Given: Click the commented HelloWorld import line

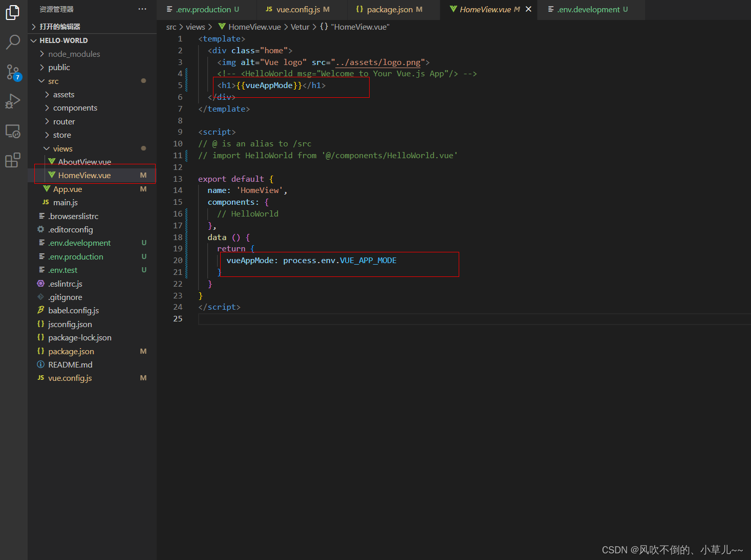Looking at the screenshot, I should (x=328, y=156).
